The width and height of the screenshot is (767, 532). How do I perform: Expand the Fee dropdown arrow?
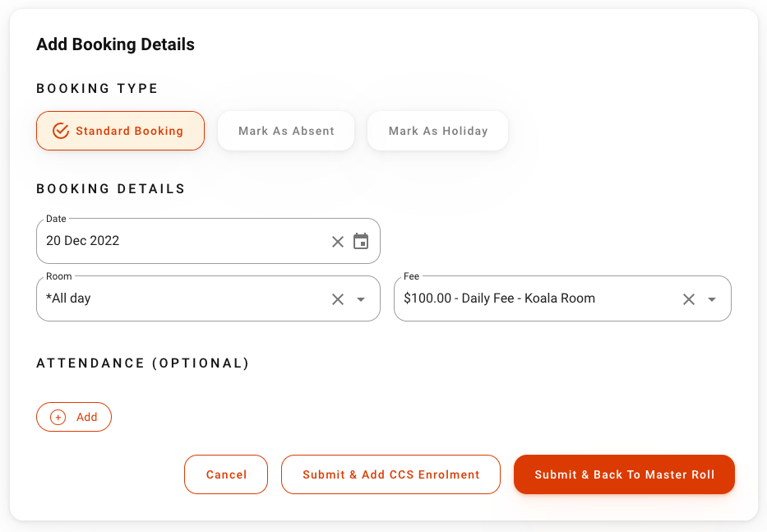tap(712, 299)
